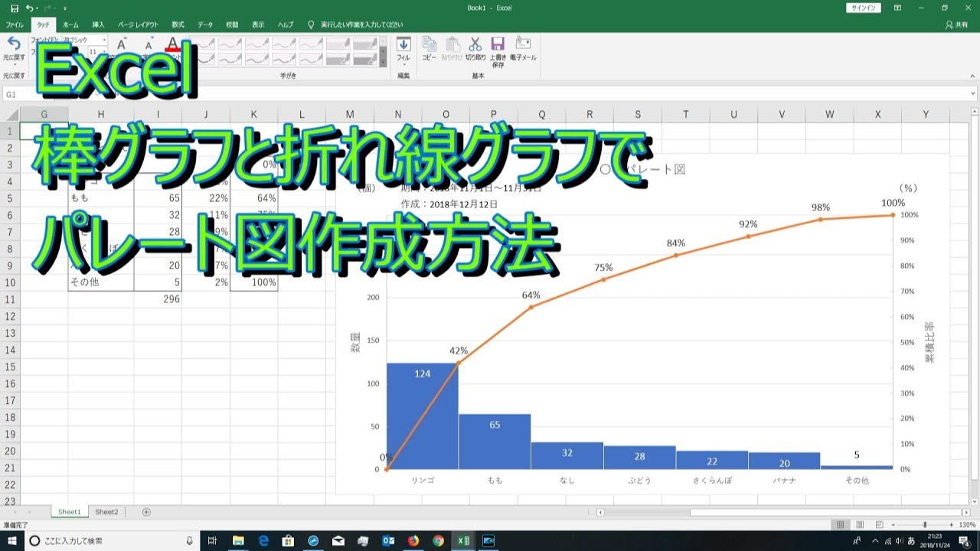Switch to the 挿入 ribbon tab

tap(98, 24)
